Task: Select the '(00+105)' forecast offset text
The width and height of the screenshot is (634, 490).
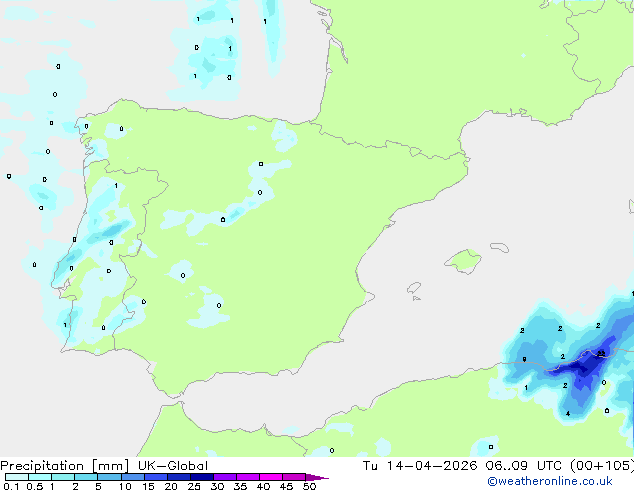Action: coord(602,466)
